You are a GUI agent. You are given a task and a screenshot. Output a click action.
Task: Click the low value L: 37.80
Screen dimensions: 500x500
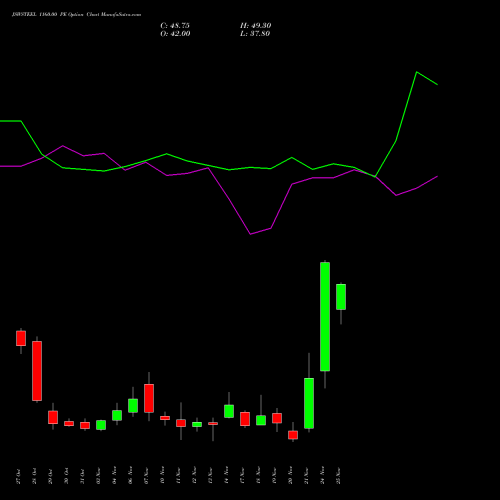[255, 34]
